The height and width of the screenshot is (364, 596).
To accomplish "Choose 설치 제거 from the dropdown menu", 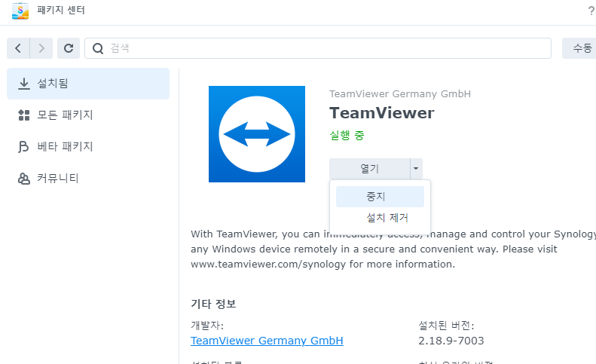I will (x=380, y=218).
